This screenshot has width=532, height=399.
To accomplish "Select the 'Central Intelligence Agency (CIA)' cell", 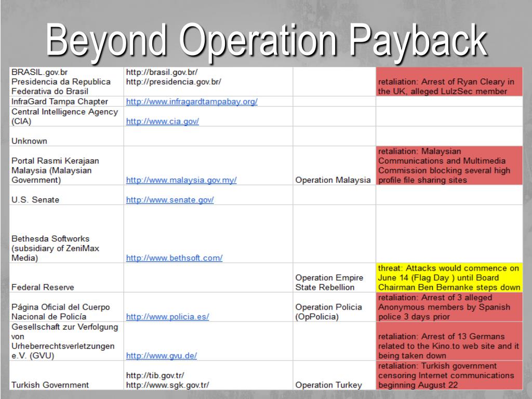I will [x=66, y=116].
